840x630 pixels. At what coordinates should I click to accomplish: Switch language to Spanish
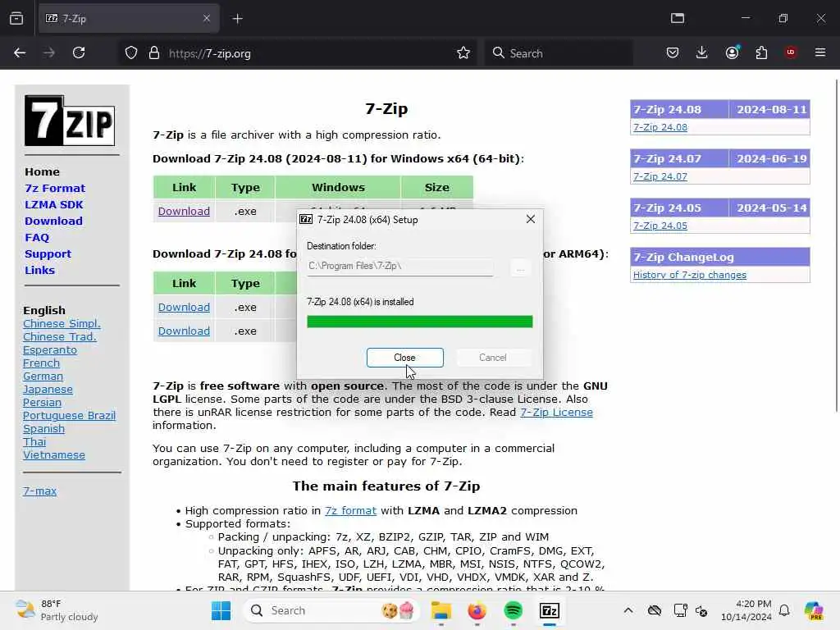click(43, 428)
